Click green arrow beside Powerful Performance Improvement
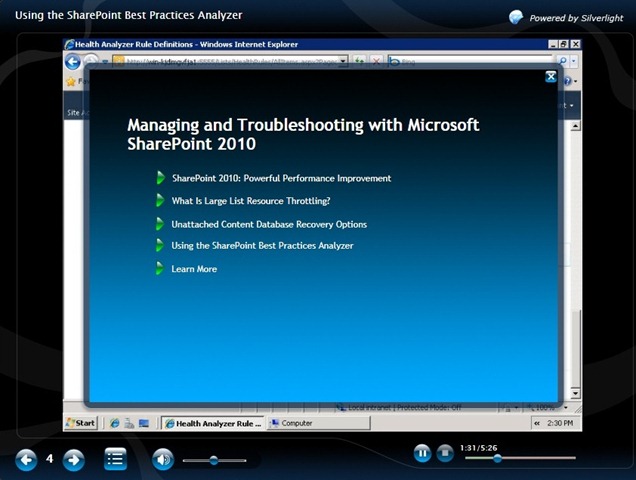The image size is (636, 480). point(161,178)
